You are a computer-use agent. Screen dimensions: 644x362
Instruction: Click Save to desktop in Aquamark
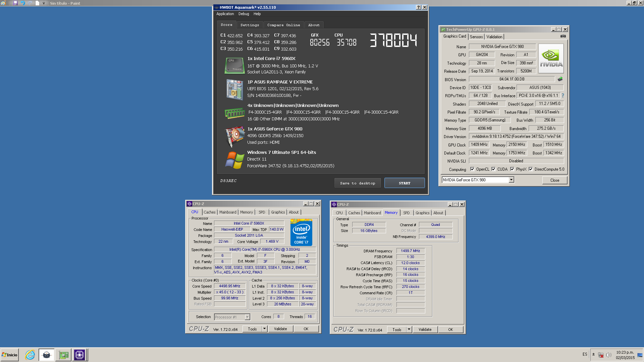tap(358, 183)
